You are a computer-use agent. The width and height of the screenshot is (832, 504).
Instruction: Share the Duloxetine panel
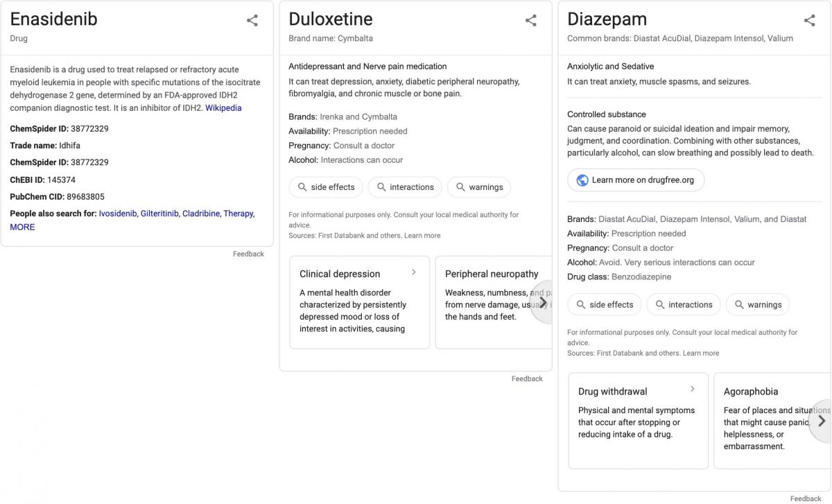pyautogui.click(x=531, y=21)
